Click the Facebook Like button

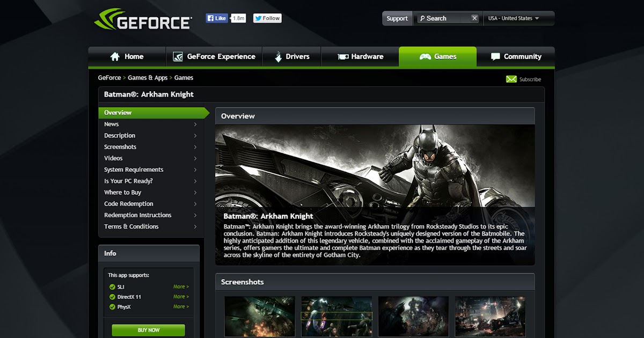pyautogui.click(x=217, y=18)
